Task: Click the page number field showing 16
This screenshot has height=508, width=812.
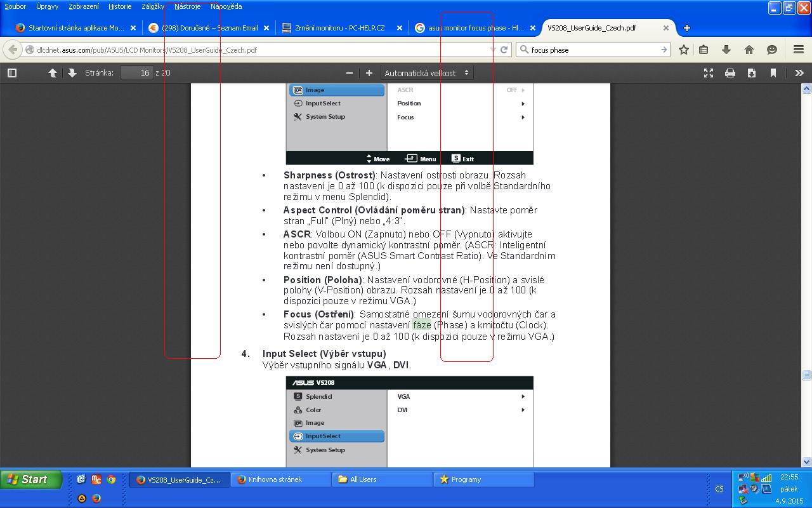Action: pyautogui.click(x=137, y=73)
